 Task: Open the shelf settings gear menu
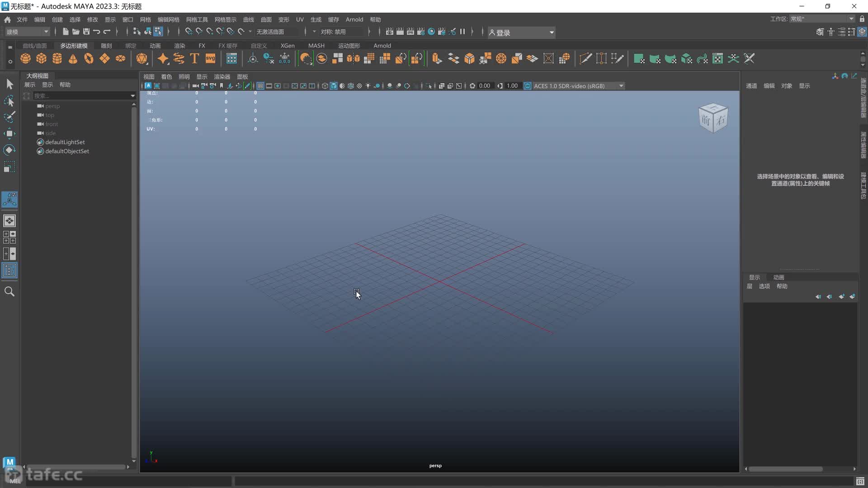pyautogui.click(x=10, y=62)
